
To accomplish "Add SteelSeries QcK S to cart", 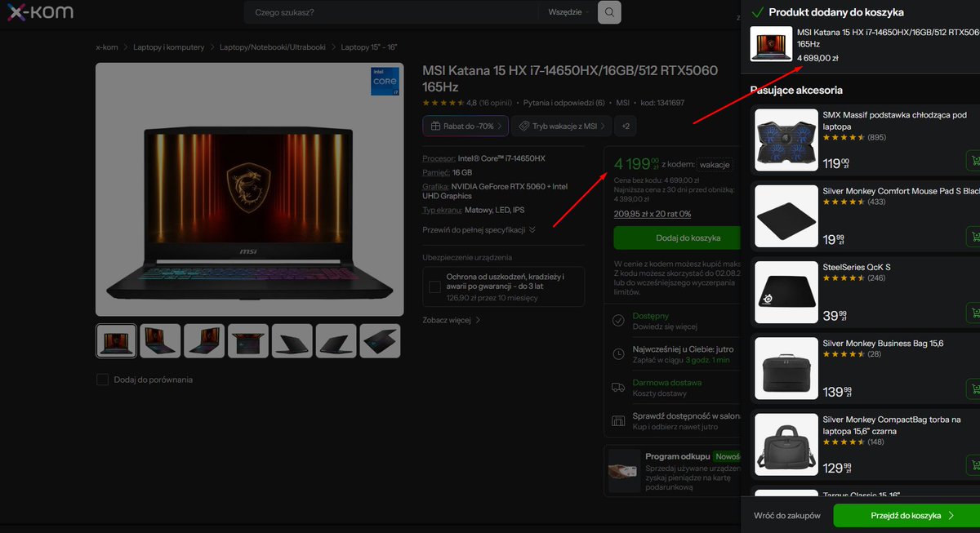I will click(x=973, y=313).
